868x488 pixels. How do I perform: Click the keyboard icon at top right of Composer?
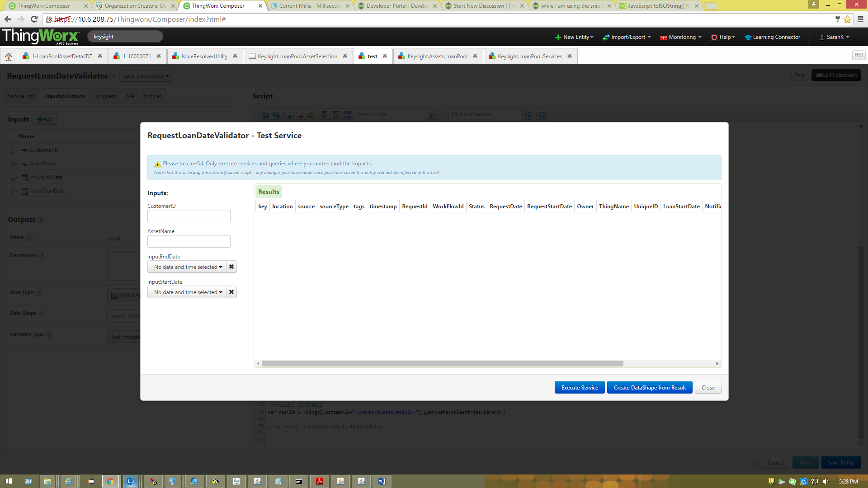859,55
